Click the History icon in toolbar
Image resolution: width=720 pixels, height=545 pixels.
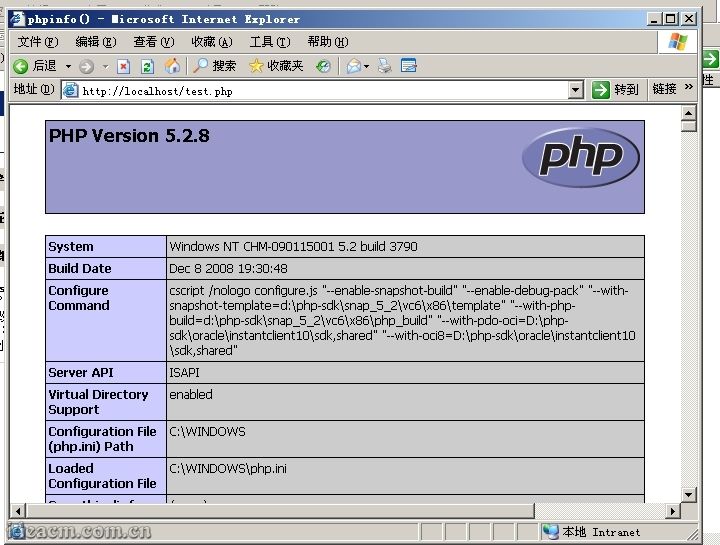(323, 66)
